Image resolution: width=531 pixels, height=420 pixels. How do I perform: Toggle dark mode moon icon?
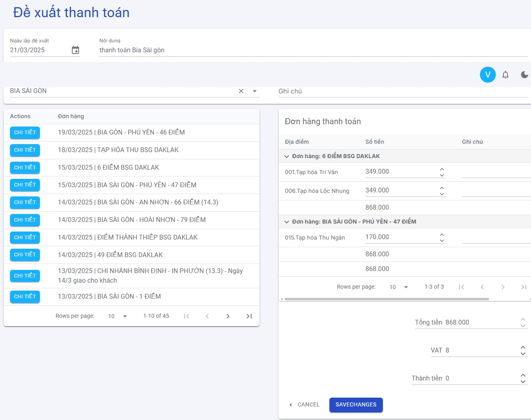point(525,75)
